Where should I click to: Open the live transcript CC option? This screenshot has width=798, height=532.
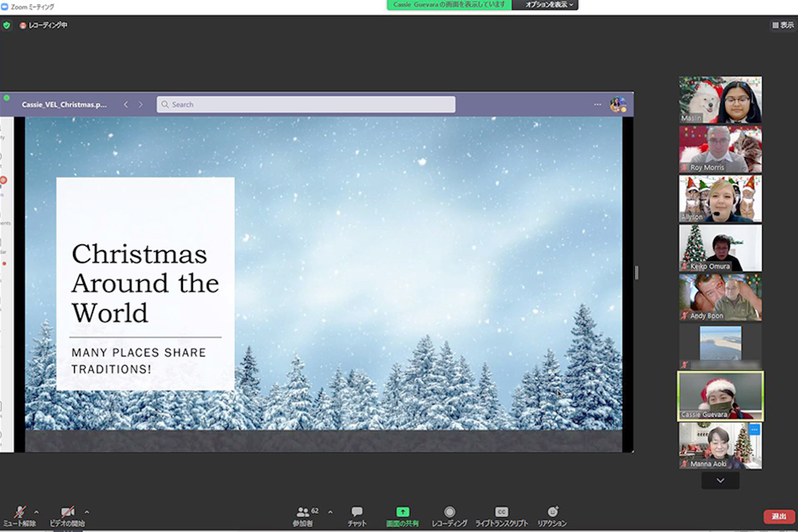click(501, 515)
